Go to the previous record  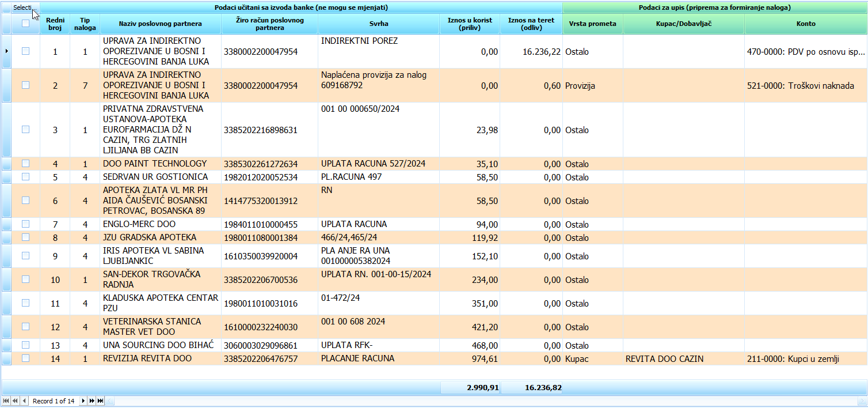(24, 401)
